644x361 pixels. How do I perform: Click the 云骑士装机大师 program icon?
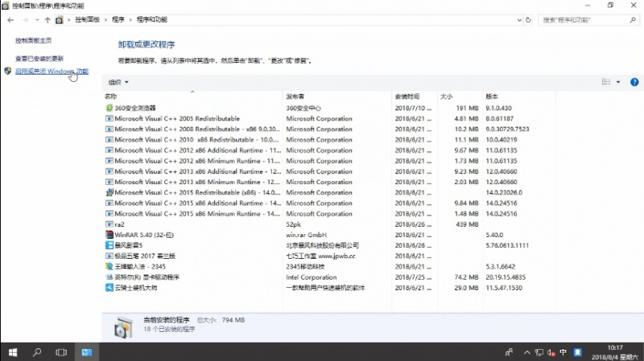109,288
